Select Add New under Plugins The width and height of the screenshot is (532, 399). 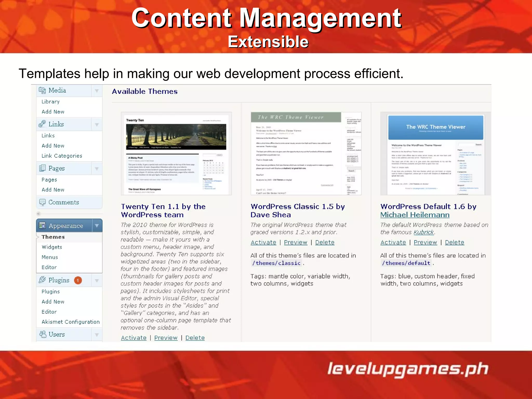coord(53,302)
